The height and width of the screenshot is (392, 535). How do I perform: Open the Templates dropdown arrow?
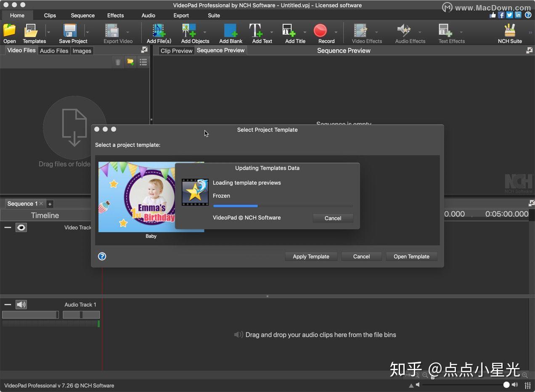pyautogui.click(x=48, y=32)
